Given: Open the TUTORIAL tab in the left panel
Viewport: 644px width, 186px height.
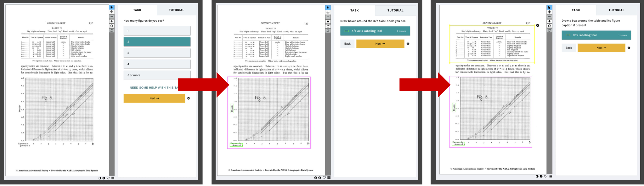Looking at the screenshot, I should click(177, 10).
